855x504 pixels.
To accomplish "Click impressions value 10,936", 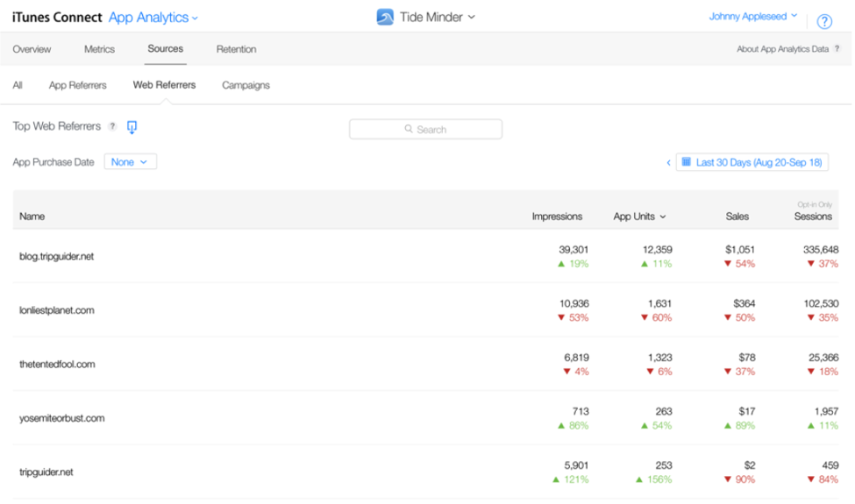I will 574,303.
